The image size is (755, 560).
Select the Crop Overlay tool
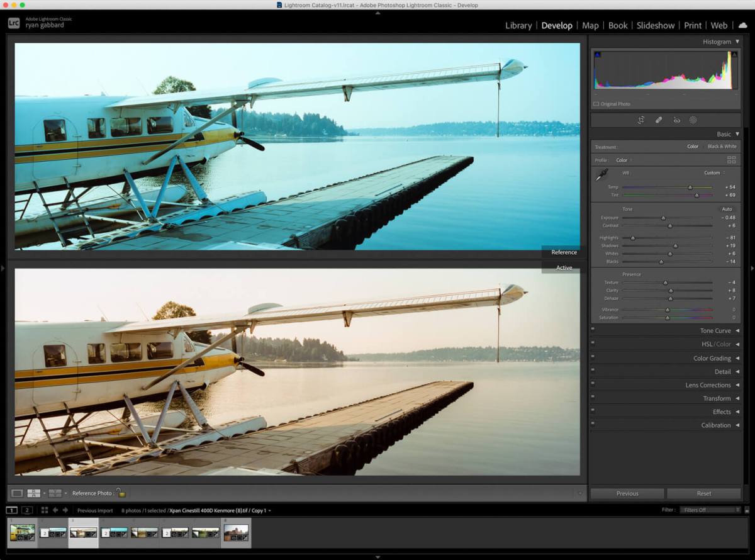[x=641, y=120]
